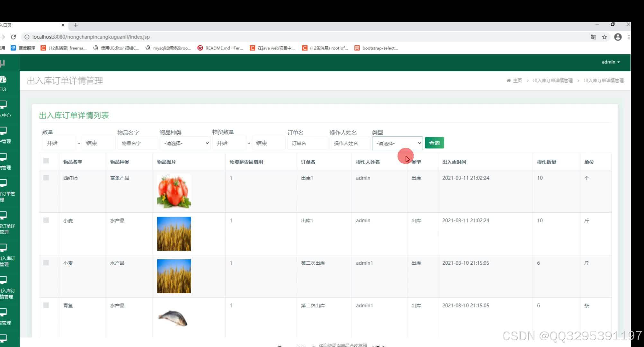
Task: Open wheat image in 第二次出库 admin1 小麦 row
Action: (x=174, y=276)
